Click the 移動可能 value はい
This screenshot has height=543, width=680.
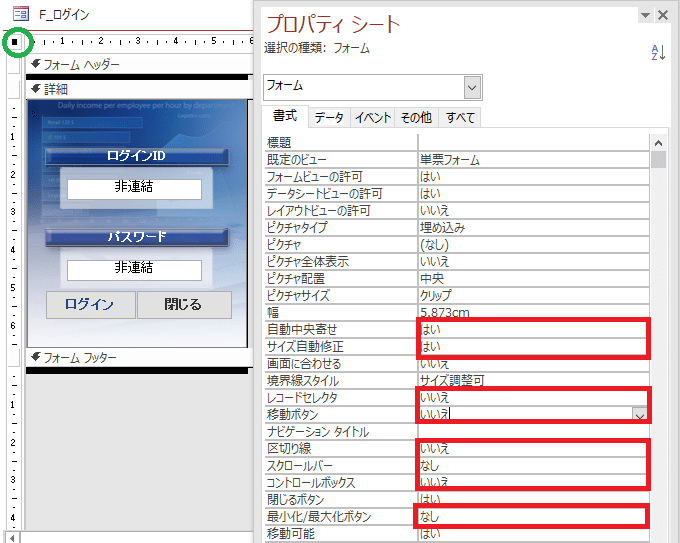[533, 533]
